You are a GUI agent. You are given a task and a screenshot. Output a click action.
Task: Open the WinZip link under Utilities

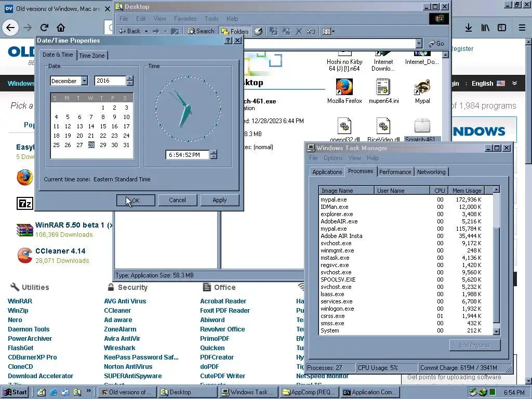[18, 311]
